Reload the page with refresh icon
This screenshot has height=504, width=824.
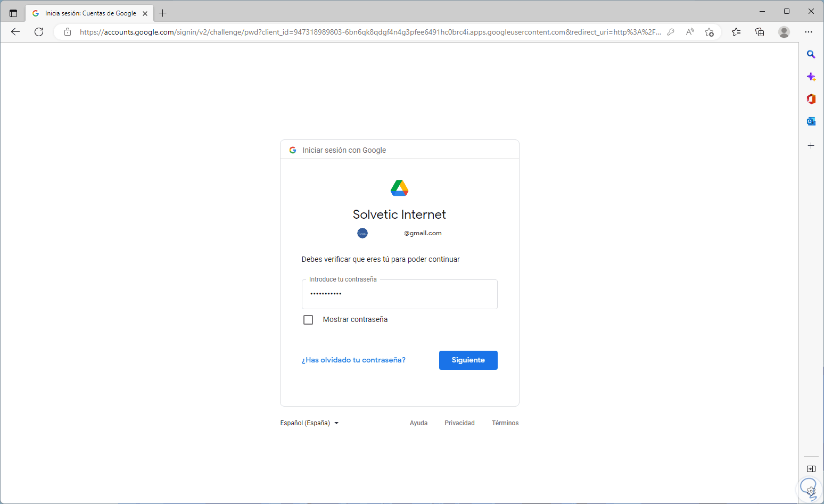pos(39,32)
